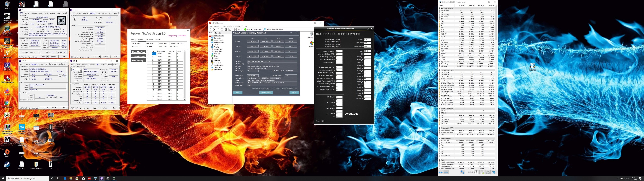Expand Motherboard node in AIDA64 tree
Screen dimensions: 644x181
click(210, 40)
